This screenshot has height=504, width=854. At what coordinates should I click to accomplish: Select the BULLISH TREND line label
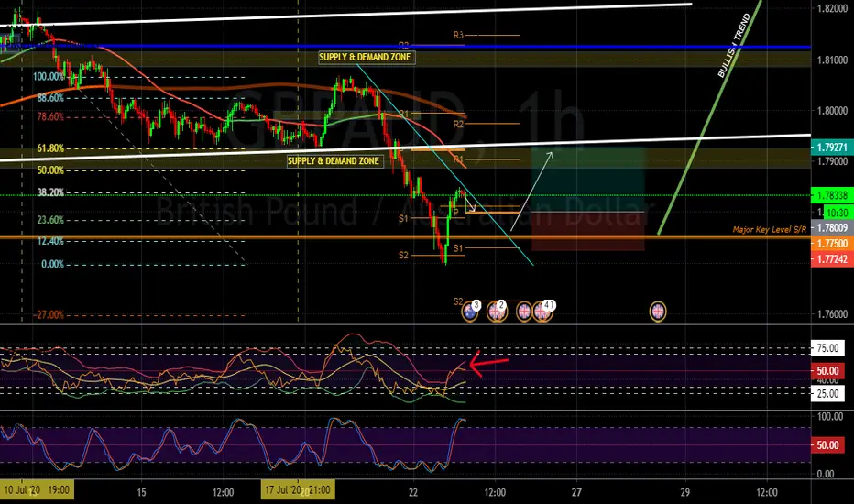coord(734,46)
